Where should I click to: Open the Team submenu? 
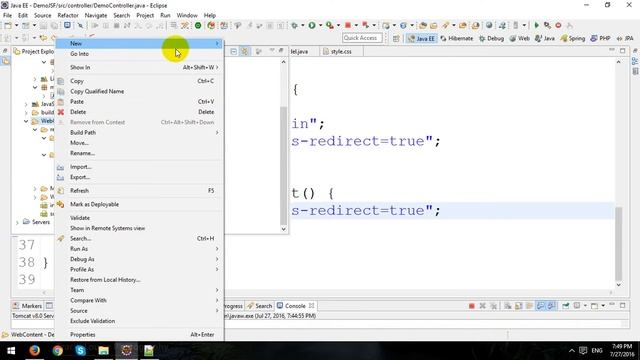[139, 290]
